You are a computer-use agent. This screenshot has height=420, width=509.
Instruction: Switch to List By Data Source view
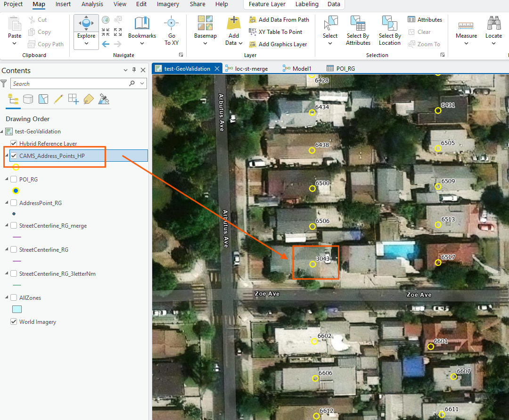point(28,99)
